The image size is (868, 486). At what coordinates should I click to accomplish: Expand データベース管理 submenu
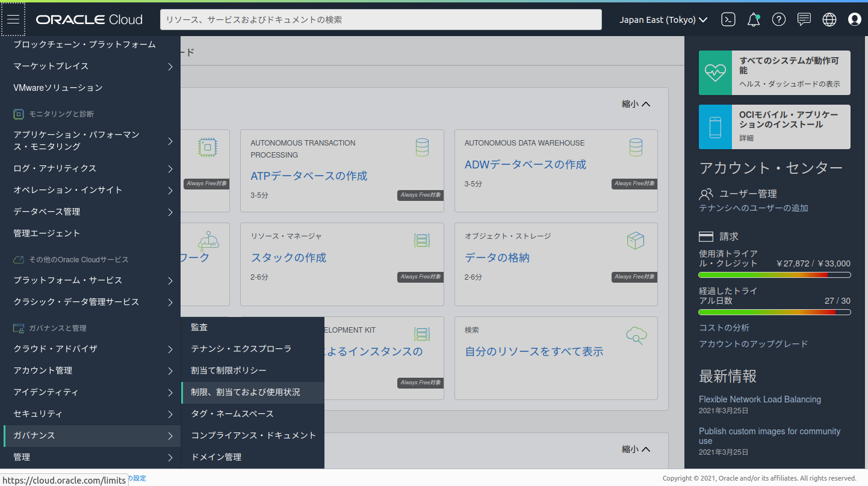[90, 212]
